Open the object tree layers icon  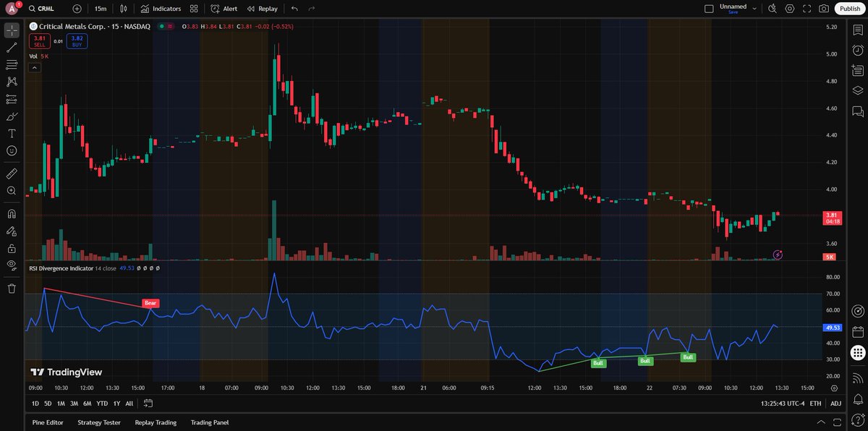click(858, 91)
